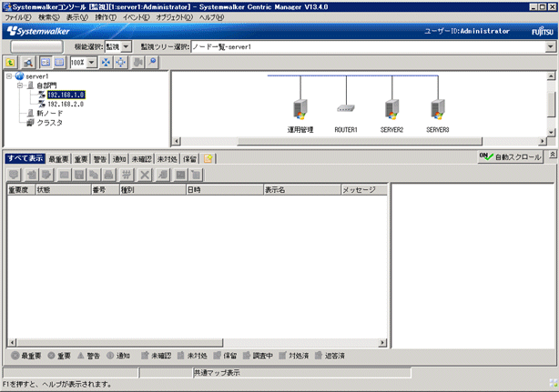Viewport: 559px width, 392px height.
Task: Switch to the 未確認 tab
Action: tap(141, 159)
